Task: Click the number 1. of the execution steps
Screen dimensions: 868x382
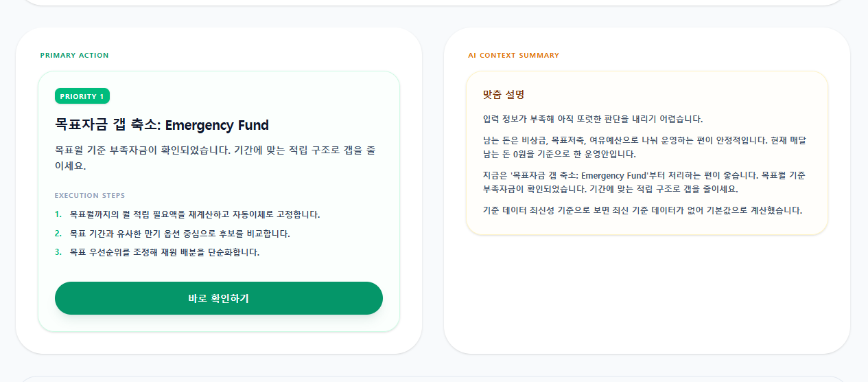Action: click(x=58, y=214)
